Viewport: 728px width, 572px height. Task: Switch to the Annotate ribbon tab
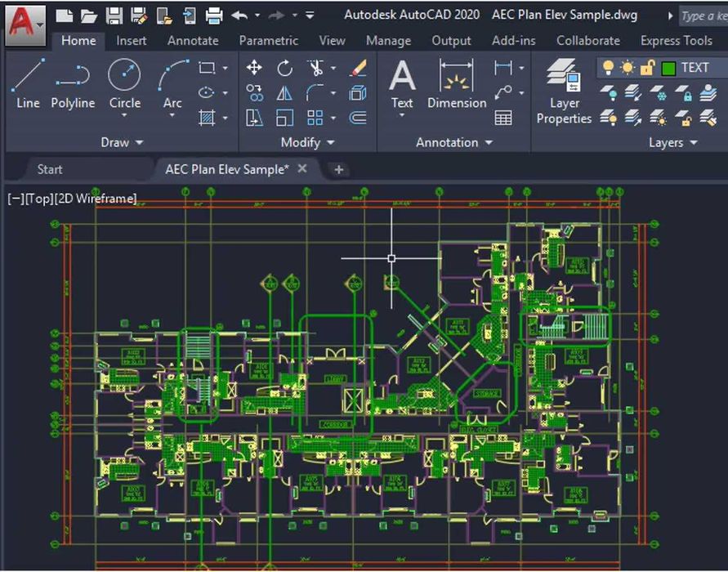pyautogui.click(x=193, y=41)
